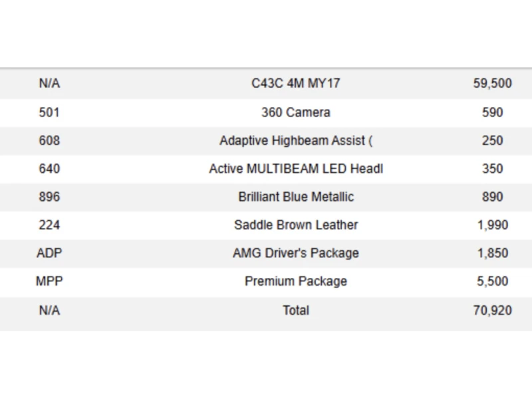Select the MPP package code
Screen dimensions: 532x399
49,281
